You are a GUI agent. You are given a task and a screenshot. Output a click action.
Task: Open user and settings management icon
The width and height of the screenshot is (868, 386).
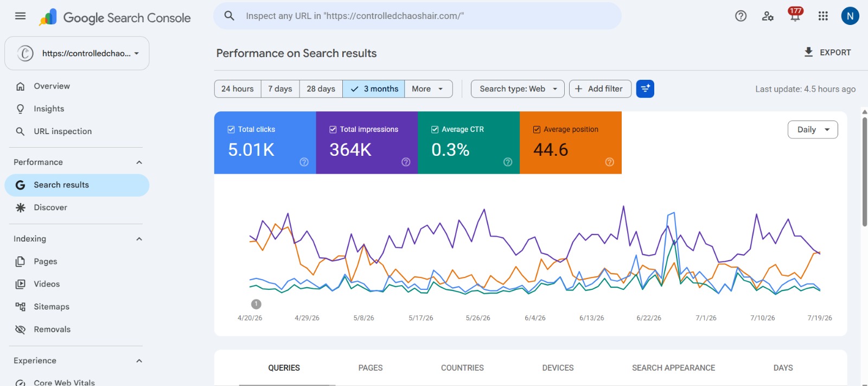tap(768, 16)
